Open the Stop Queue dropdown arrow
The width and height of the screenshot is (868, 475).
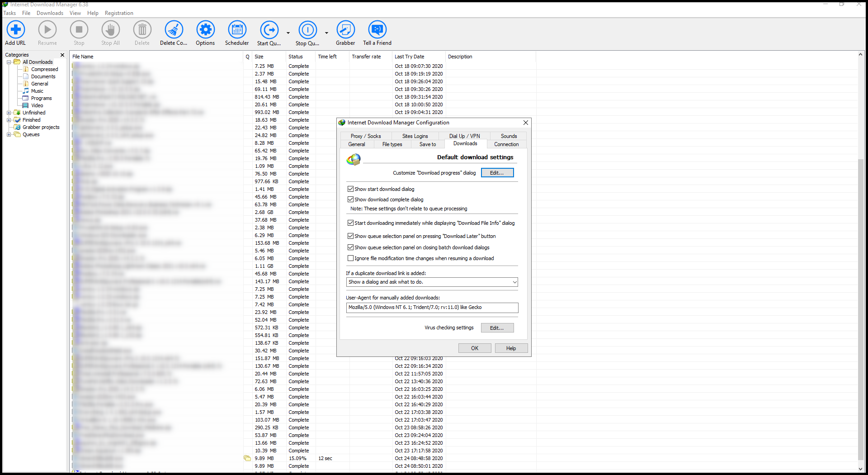[x=326, y=33]
